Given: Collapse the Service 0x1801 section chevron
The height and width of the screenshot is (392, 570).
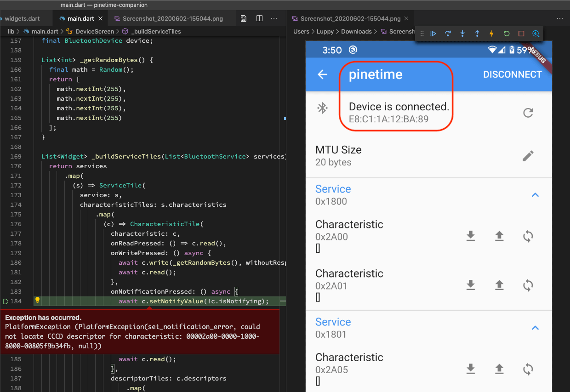Looking at the screenshot, I should pyautogui.click(x=535, y=327).
